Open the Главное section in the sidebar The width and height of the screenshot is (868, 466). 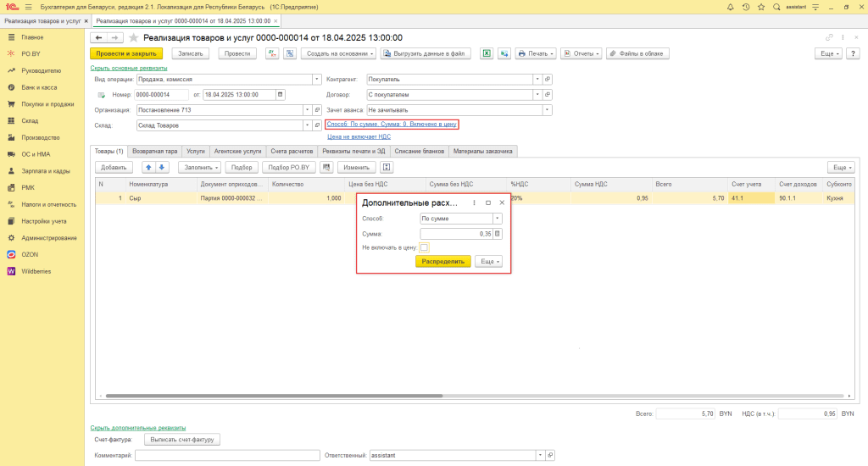[x=32, y=37]
